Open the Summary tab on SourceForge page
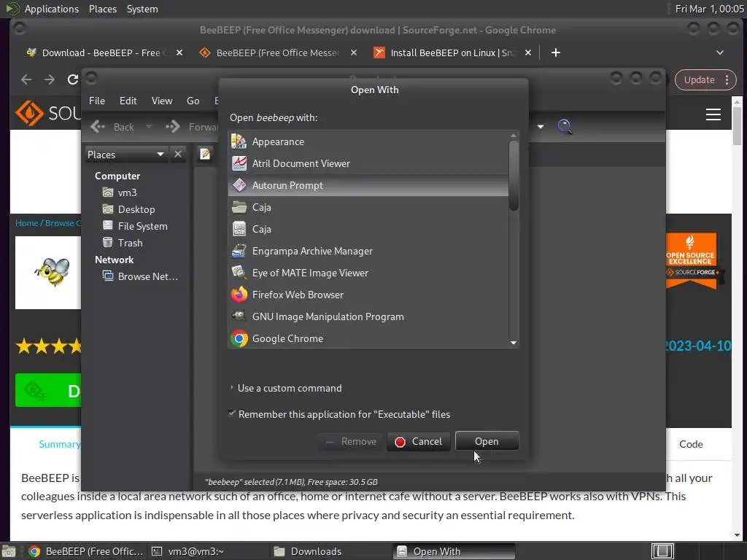 coord(60,444)
